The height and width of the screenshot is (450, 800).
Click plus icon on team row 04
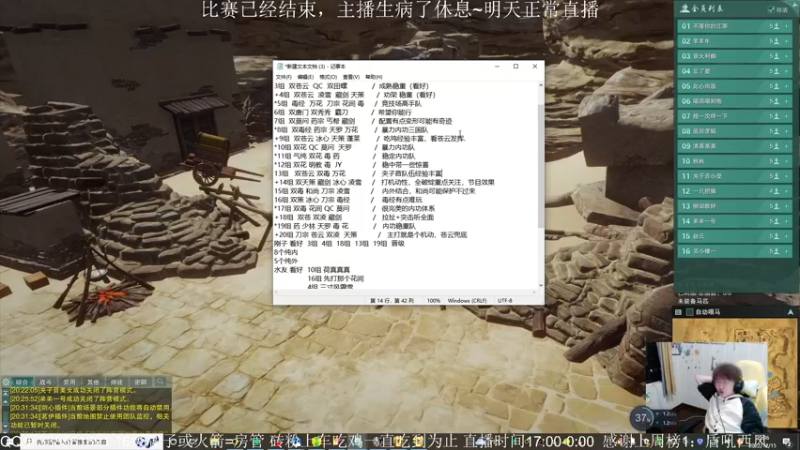[x=786, y=71]
